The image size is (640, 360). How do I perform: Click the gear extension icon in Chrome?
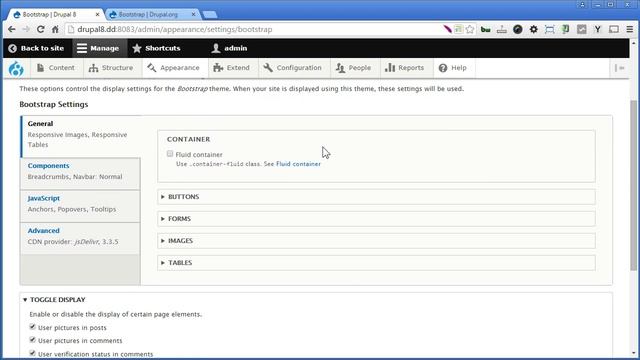click(533, 29)
